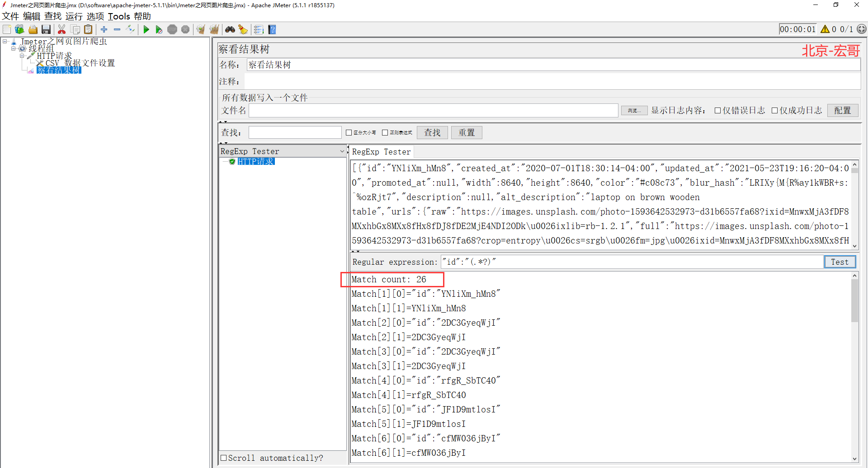
Task: Click the 查找 search text field
Action: pos(295,132)
